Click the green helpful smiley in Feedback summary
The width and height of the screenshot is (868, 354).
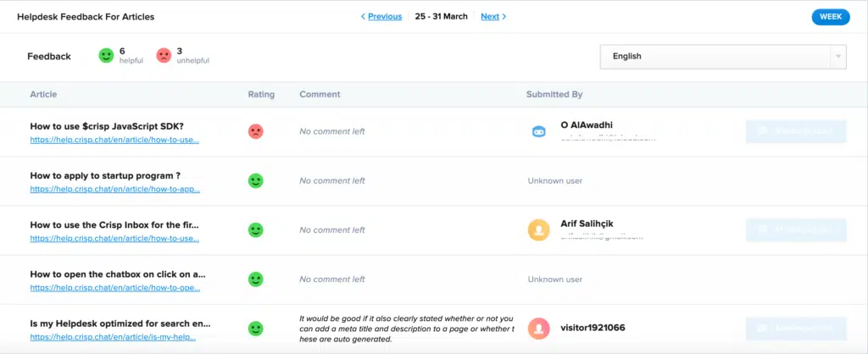click(x=106, y=56)
